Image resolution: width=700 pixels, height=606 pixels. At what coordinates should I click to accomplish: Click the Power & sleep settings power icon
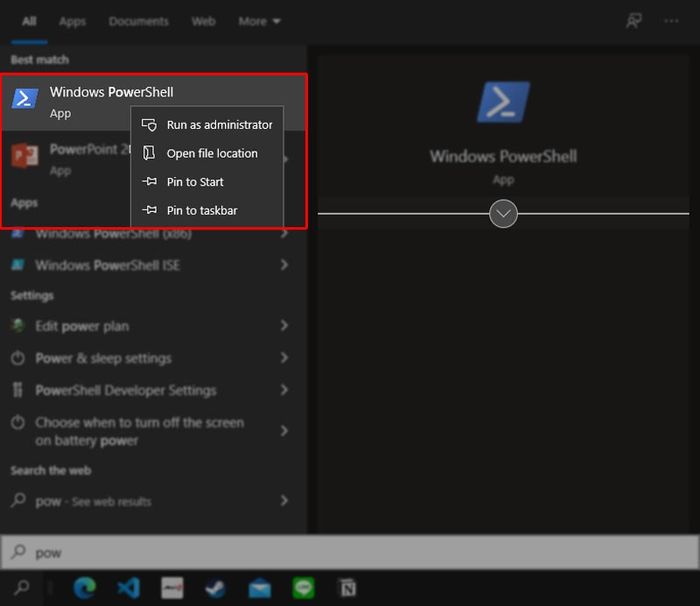coord(17,358)
